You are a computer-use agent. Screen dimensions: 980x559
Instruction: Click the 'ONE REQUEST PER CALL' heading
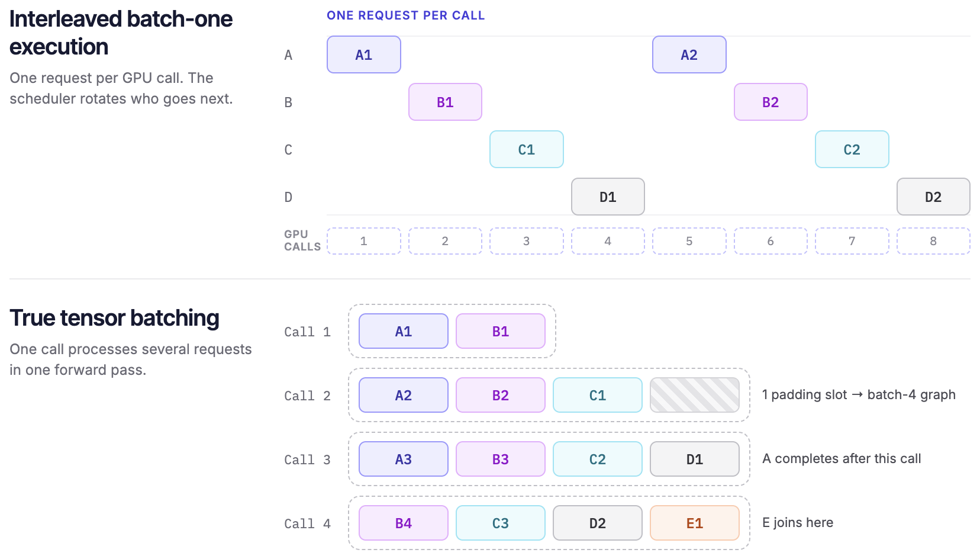tap(406, 15)
